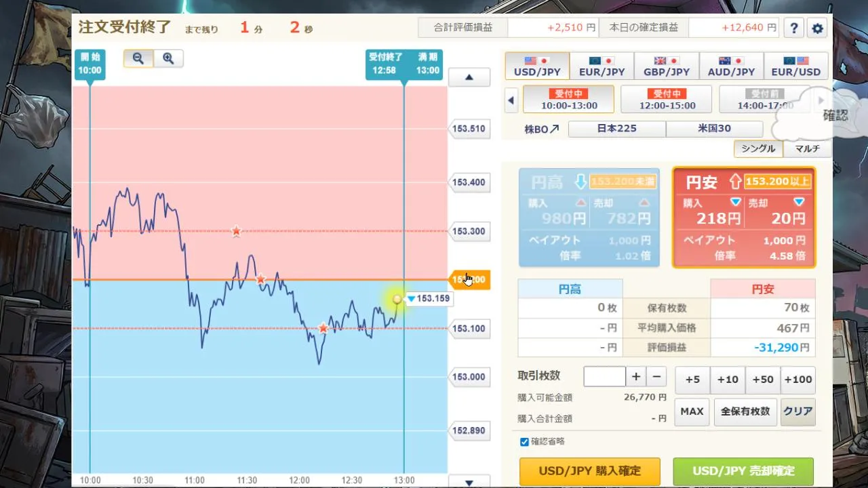Viewport: 868px width, 488px height.
Task: Select the AUD/JPY currency pair tab
Action: tap(731, 66)
